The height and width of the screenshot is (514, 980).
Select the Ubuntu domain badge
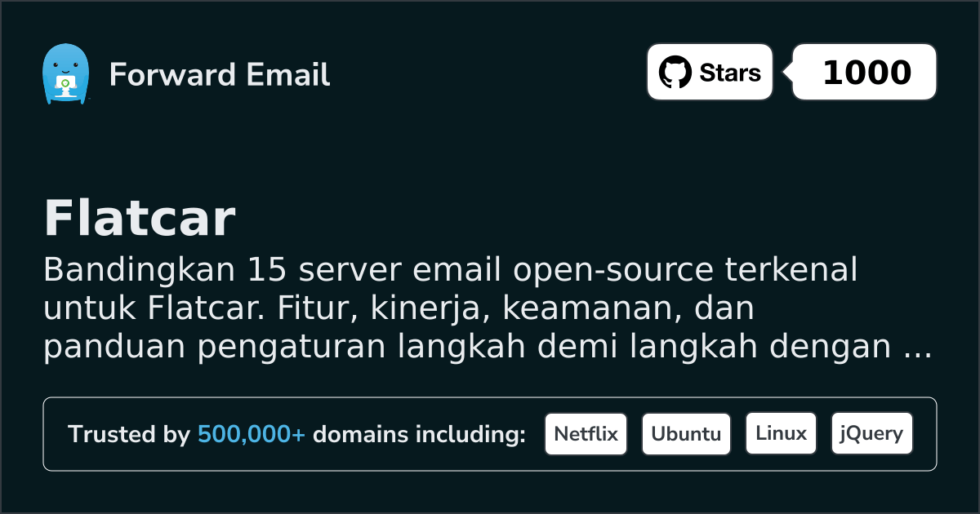(686, 434)
